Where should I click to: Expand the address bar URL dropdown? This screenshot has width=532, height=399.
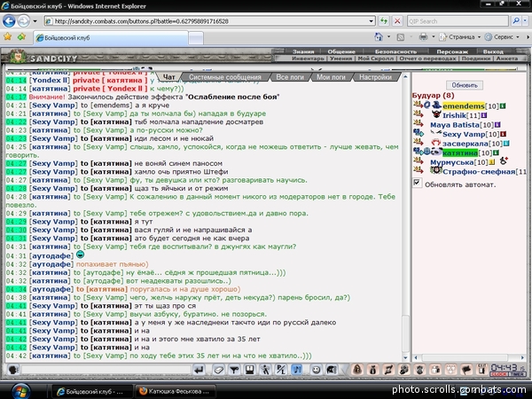tap(372, 21)
